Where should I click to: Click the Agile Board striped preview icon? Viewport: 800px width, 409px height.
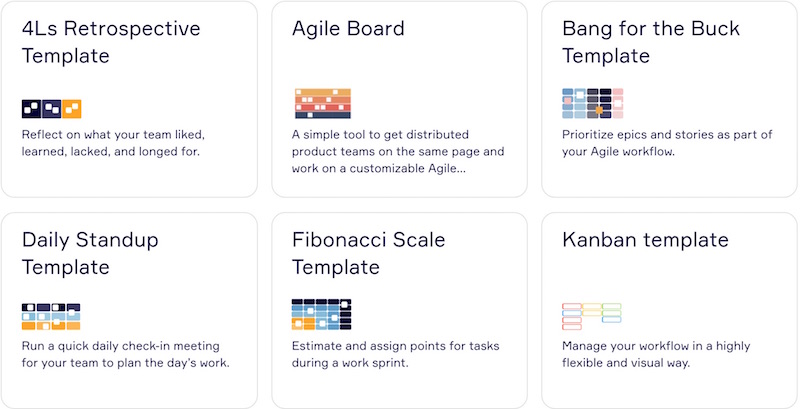[323, 104]
